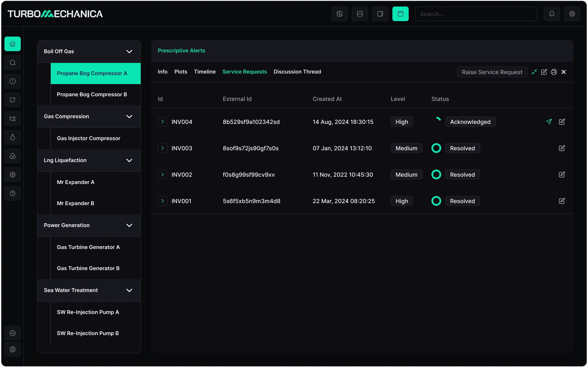The image size is (588, 368).
Task: Open the hierarchy tree icon in sidebar
Action: 12,119
